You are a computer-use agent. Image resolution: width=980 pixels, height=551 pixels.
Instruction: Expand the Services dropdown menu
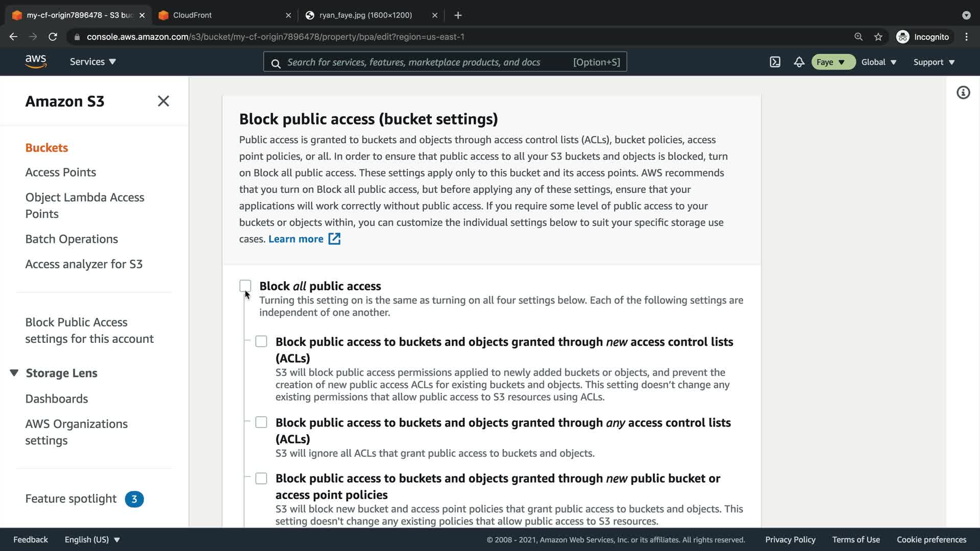(x=93, y=62)
